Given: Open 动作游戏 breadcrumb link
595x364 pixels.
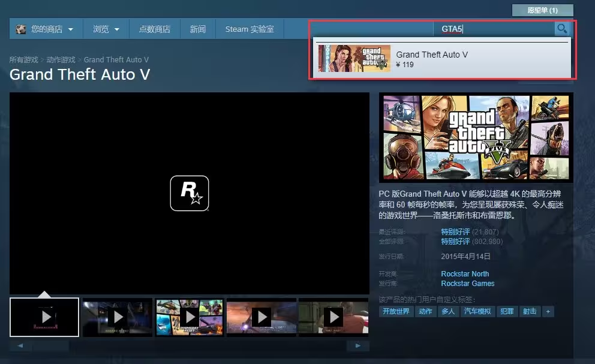Looking at the screenshot, I should pyautogui.click(x=61, y=60).
